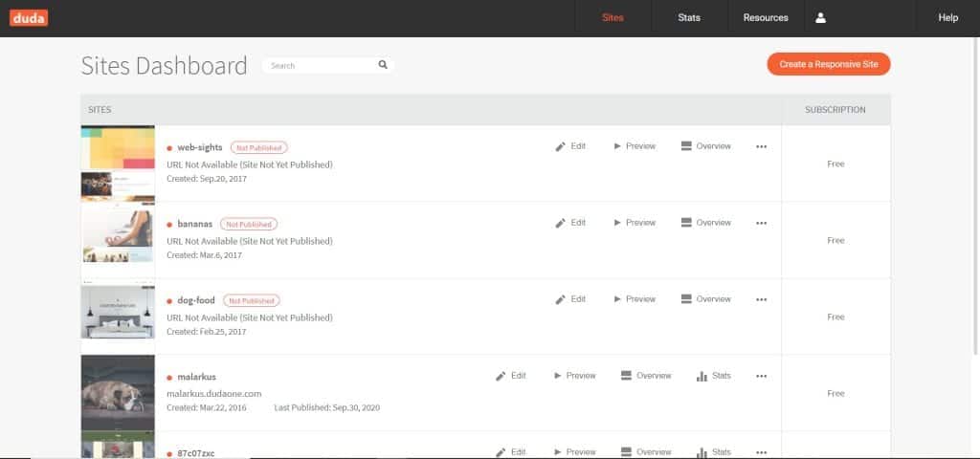Screen dimensions: 980x459
Task: Click the SITES column header
Action: [x=100, y=110]
